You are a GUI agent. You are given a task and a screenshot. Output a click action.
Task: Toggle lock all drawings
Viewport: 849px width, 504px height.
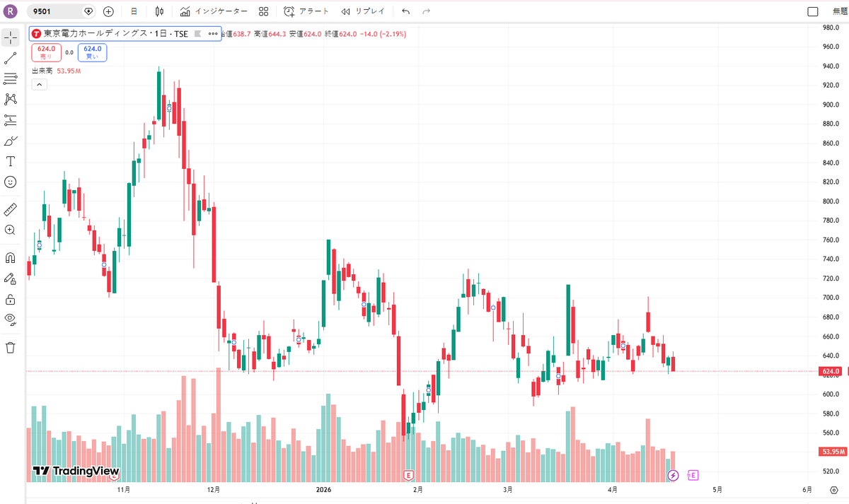coord(11,299)
